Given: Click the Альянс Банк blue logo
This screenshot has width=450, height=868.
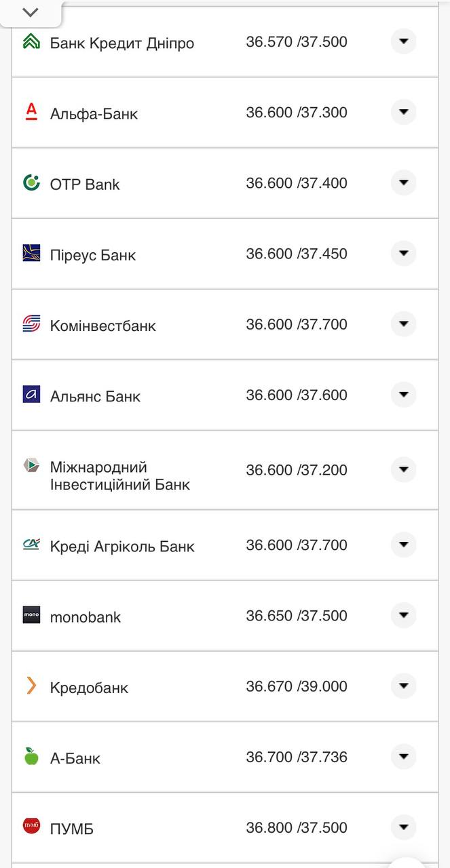Looking at the screenshot, I should 31,395.
